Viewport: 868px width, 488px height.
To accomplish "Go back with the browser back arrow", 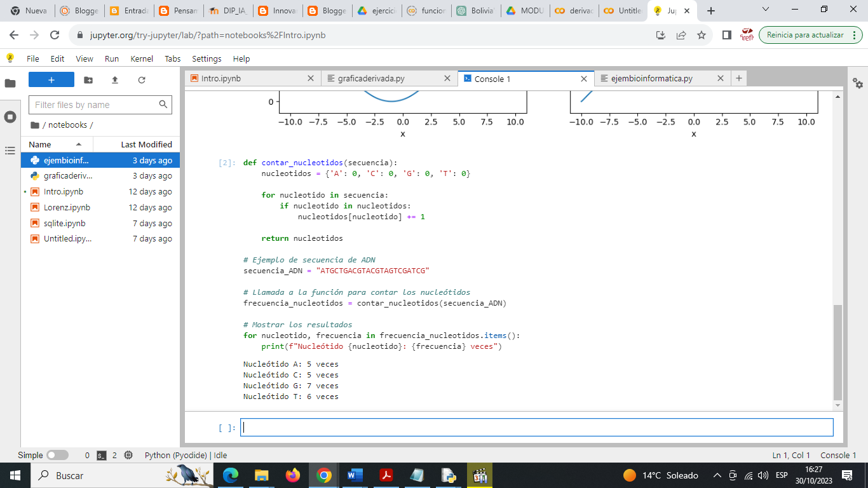I will tap(14, 35).
